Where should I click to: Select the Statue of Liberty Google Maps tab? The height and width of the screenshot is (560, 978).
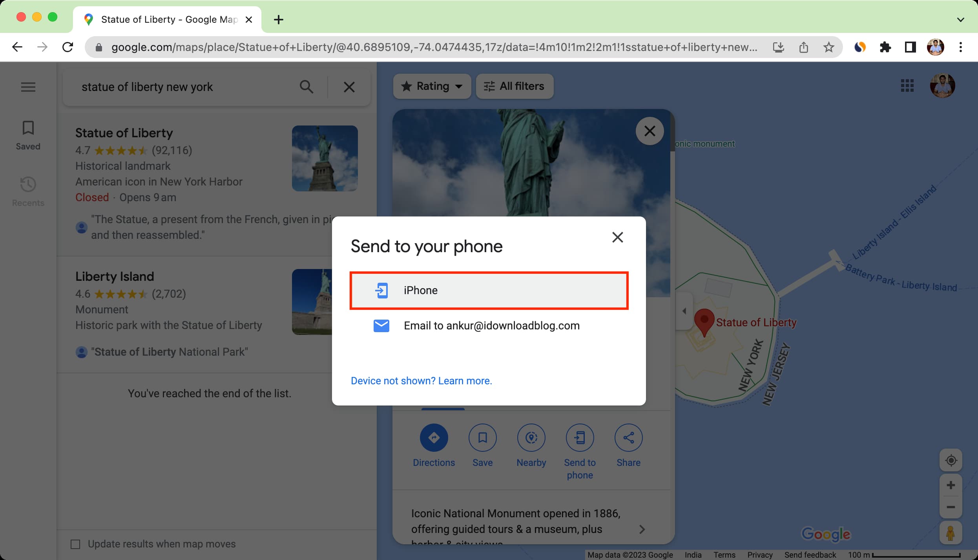tap(167, 20)
